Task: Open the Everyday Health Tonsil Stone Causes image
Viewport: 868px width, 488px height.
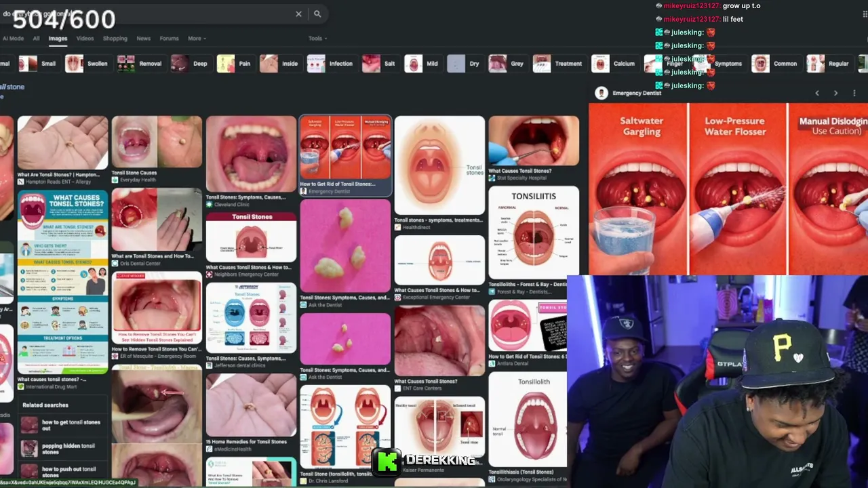Action: point(157,142)
